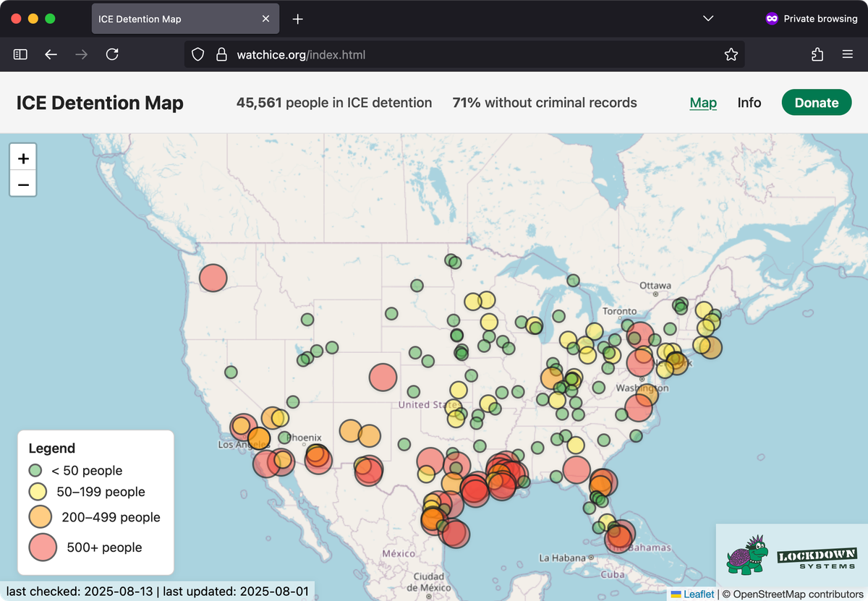Screen dimensions: 868x601
Task: Reload the watchice.org page
Action: point(112,54)
